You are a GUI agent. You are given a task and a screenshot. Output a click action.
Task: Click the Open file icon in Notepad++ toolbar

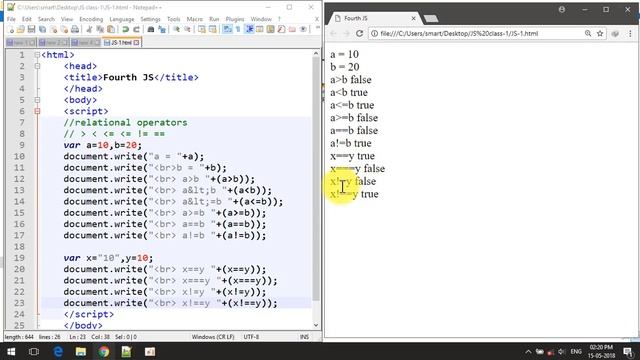pos(20,29)
